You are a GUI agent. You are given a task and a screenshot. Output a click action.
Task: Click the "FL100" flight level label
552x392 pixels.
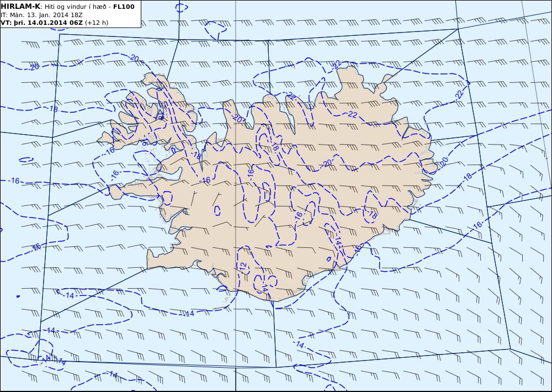tap(124, 7)
